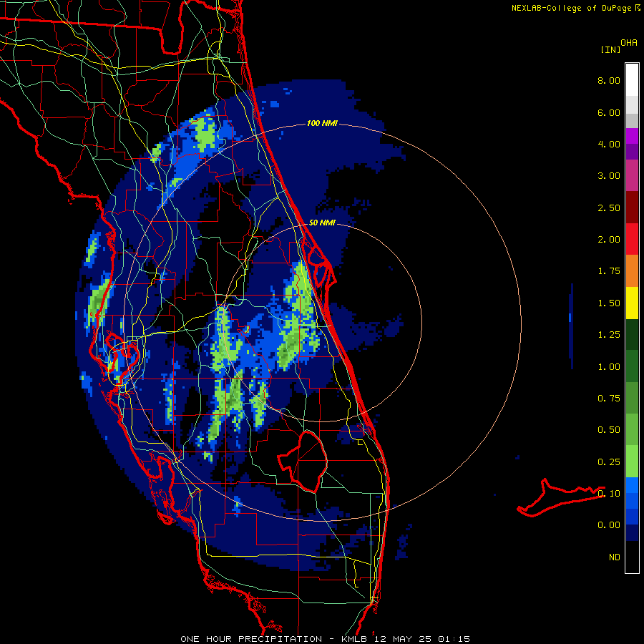Pick the black ND swatch at legend bottom
This screenshot has width=644, height=644.
point(632,557)
